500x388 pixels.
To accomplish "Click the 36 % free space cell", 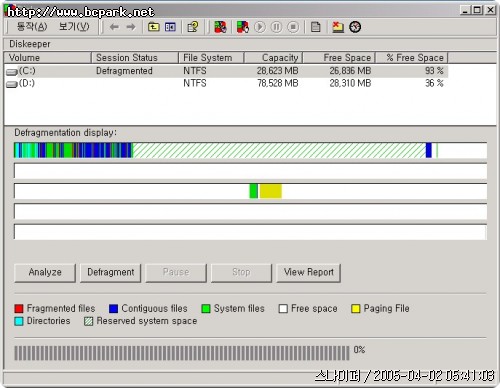I will click(x=434, y=83).
